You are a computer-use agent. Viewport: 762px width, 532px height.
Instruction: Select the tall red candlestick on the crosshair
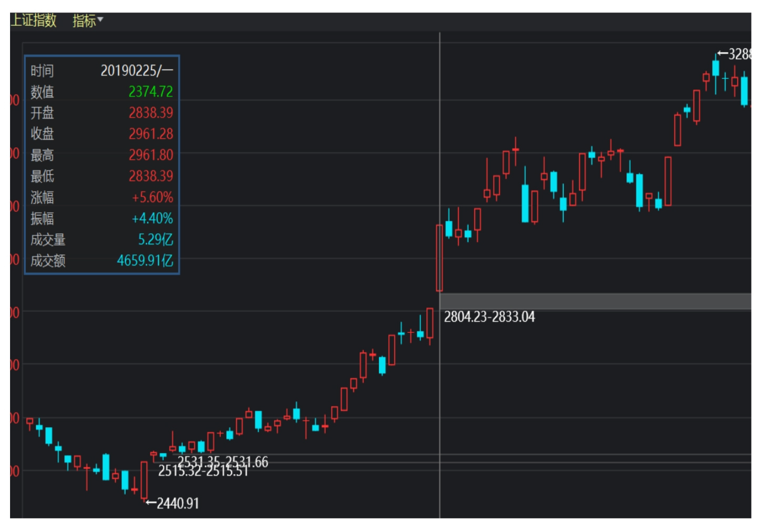tap(439, 258)
